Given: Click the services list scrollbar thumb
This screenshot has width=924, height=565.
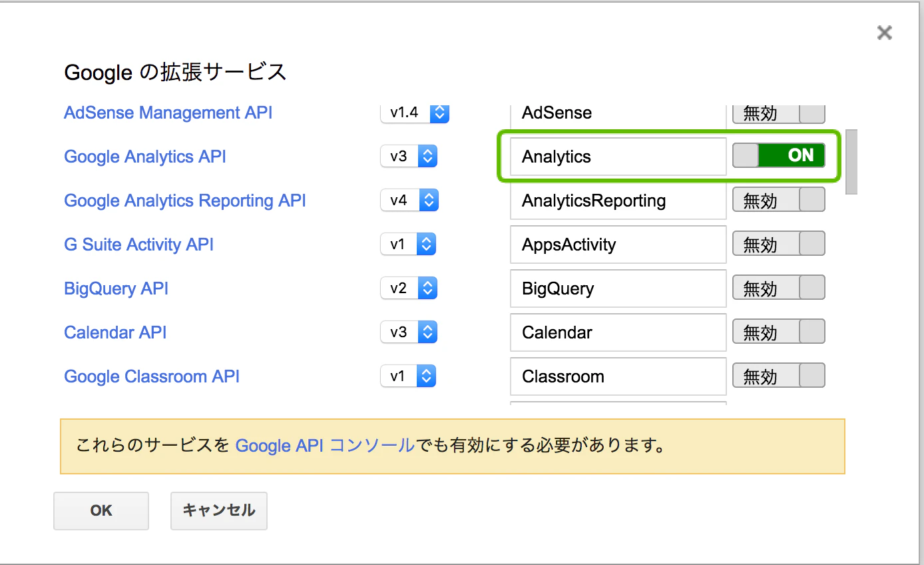Looking at the screenshot, I should point(851,162).
